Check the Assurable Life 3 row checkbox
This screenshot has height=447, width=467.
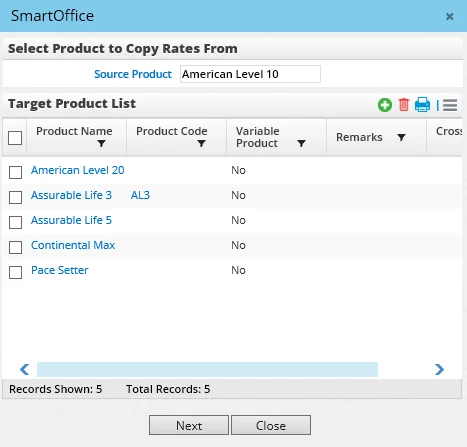15,197
